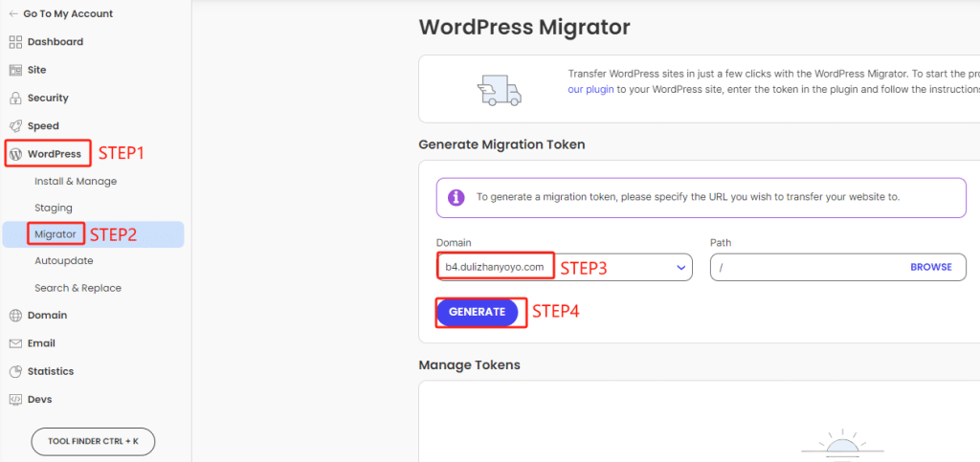
Task: Select Autoupdate submenu item
Action: [x=64, y=261]
